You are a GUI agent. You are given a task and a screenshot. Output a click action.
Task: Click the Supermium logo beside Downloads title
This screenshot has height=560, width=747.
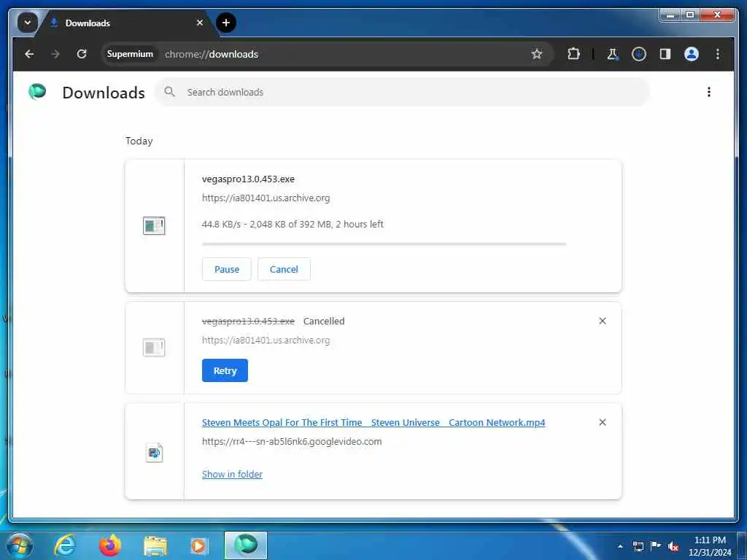pos(37,91)
